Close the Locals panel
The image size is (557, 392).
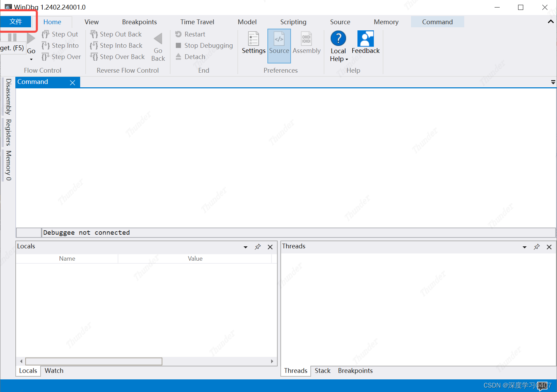(270, 247)
